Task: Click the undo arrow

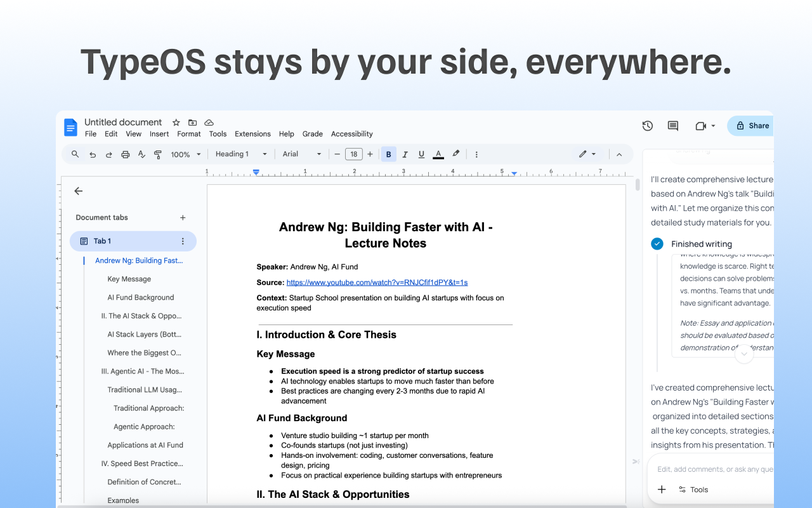Action: pyautogui.click(x=93, y=154)
